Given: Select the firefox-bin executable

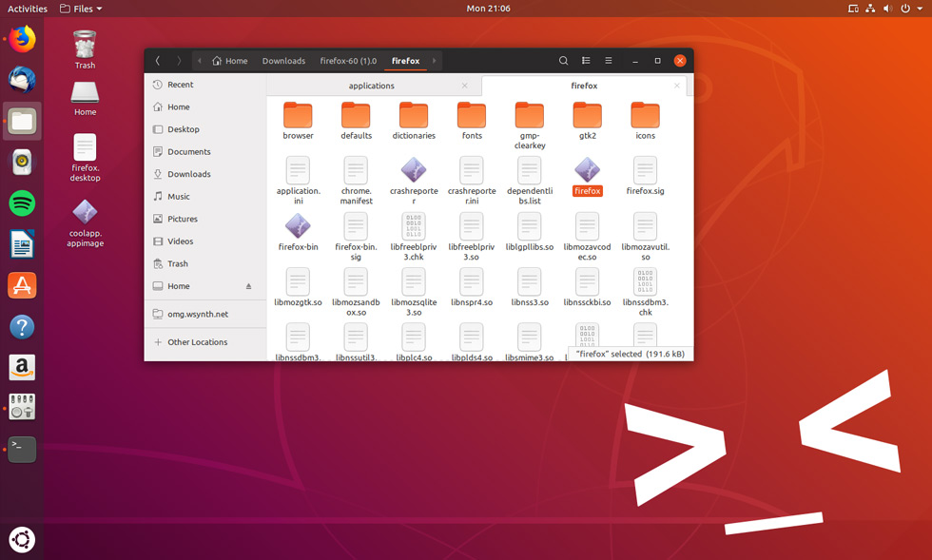Looking at the screenshot, I should point(298,232).
